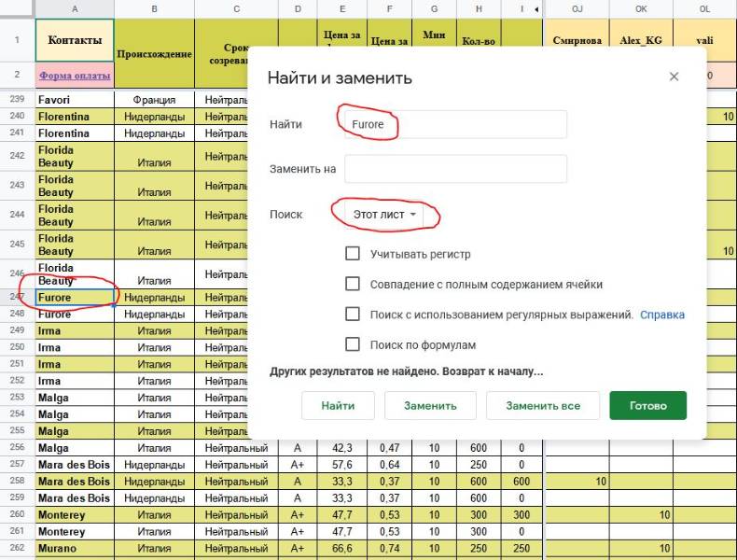Click the Replace with input field
The width and height of the screenshot is (737, 560).
[455, 169]
